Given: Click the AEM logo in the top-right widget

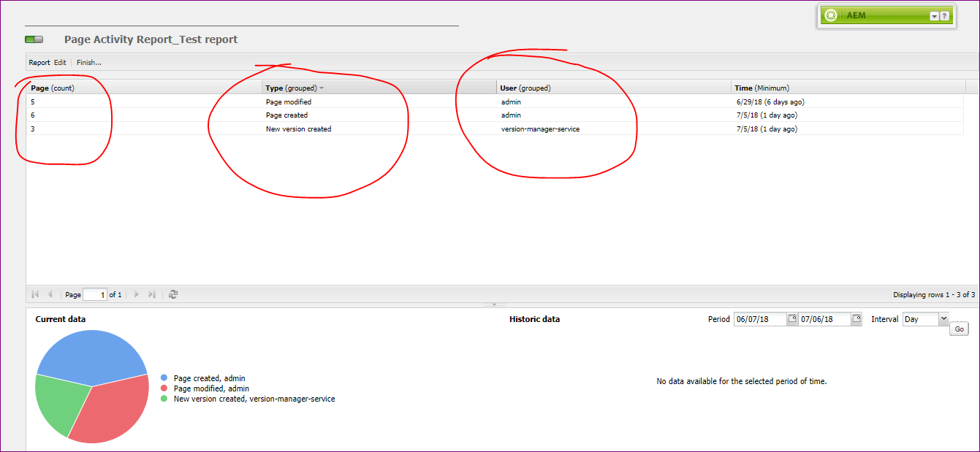Looking at the screenshot, I should 831,15.
